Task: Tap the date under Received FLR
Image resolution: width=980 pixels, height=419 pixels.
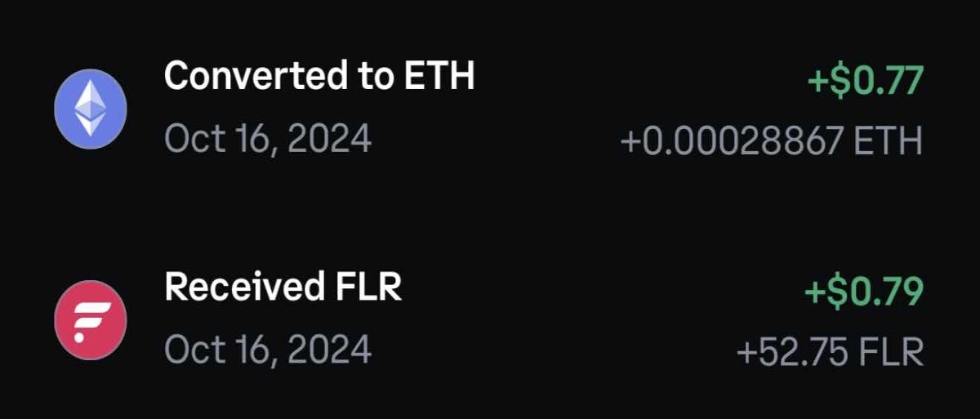Action: [268, 350]
